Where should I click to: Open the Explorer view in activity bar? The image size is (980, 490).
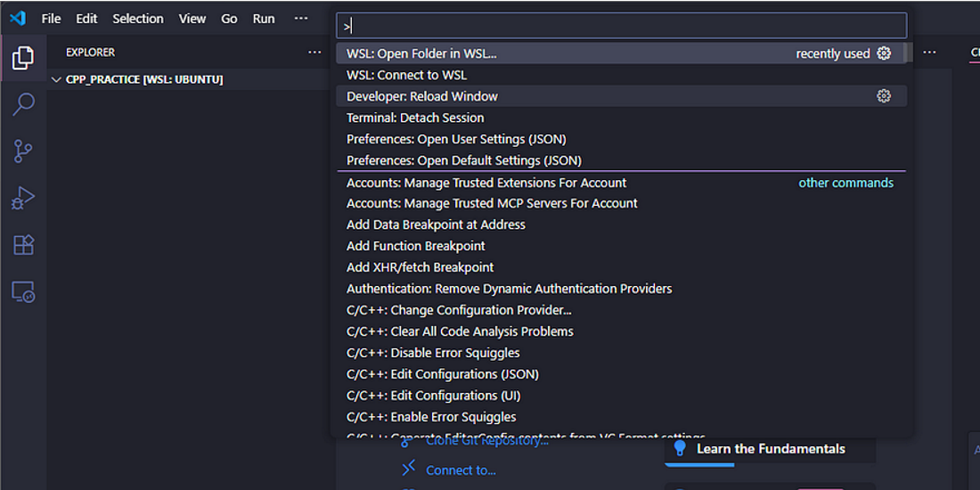coord(23,58)
